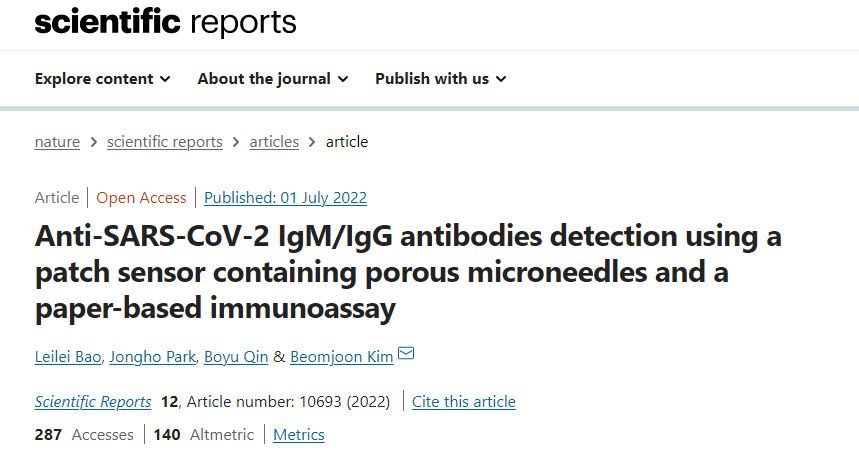Click the italic Scientific Reports journal link
This screenshot has height=465, width=859.
tap(93, 402)
